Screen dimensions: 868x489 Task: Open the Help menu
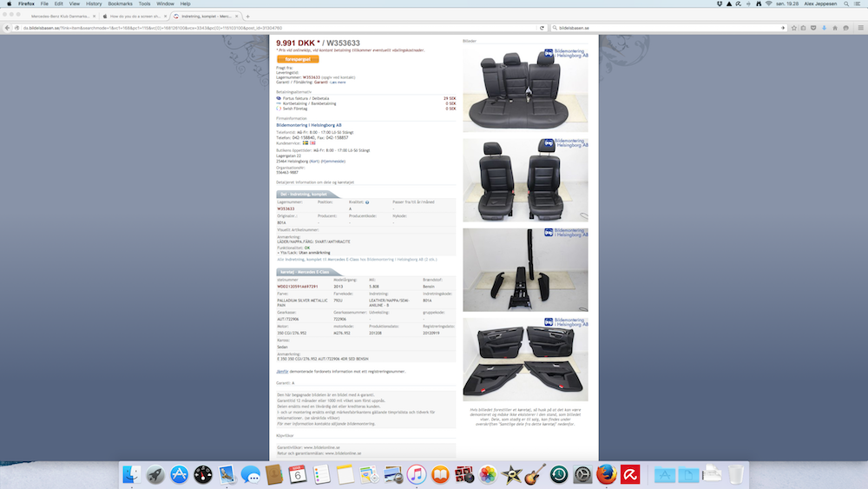coord(185,3)
